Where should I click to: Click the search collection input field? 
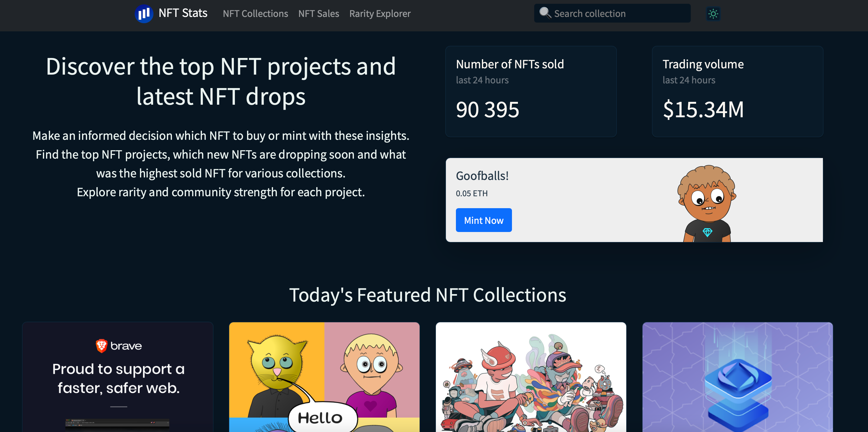pos(613,13)
